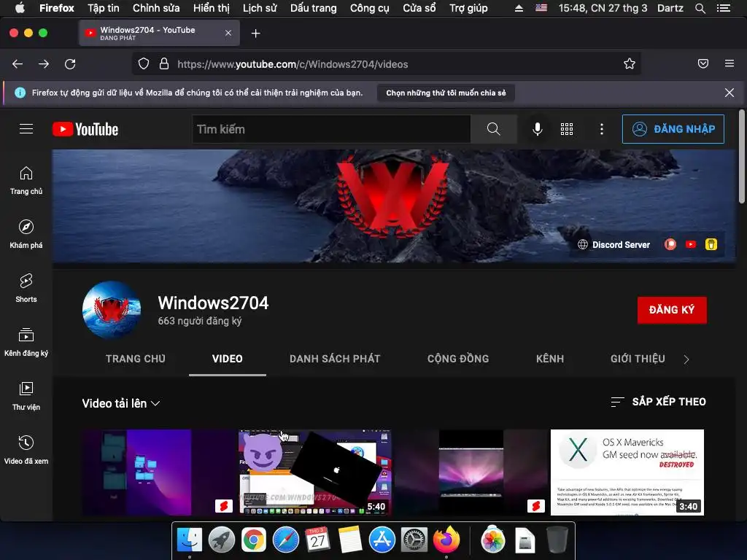This screenshot has width=747, height=560.
Task: Open the KÊNH tab
Action: click(x=550, y=359)
